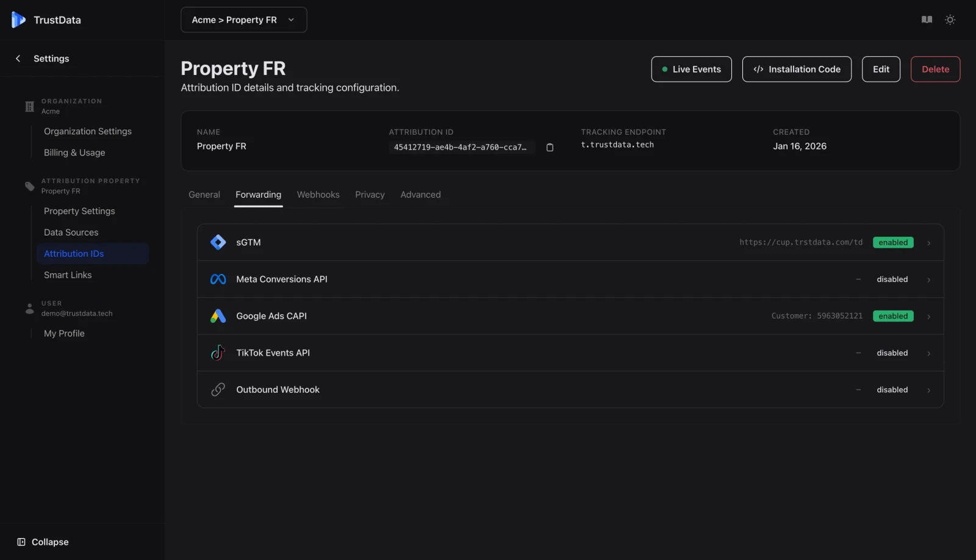The height and width of the screenshot is (560, 976).
Task: Expand TikTok Events API row chevron
Action: pyautogui.click(x=928, y=353)
